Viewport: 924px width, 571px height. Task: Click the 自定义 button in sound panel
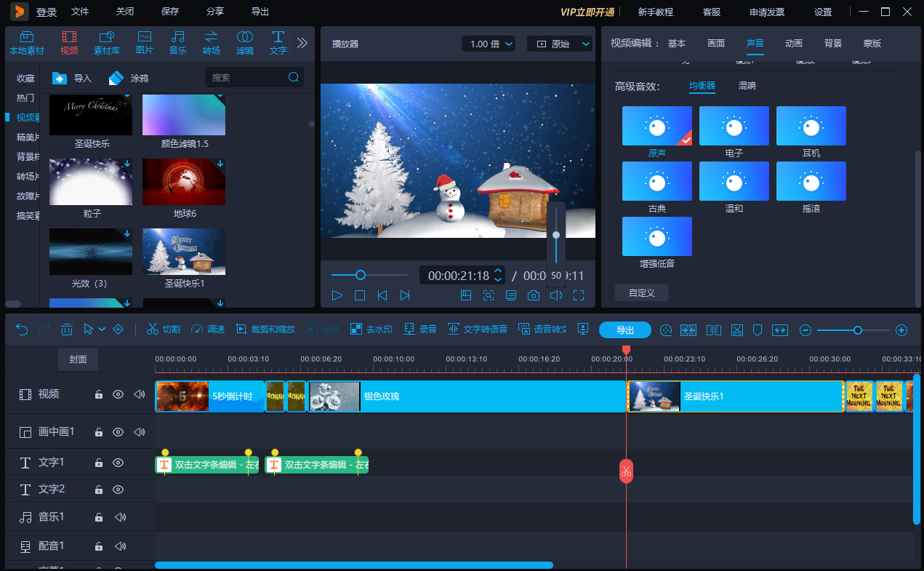click(642, 292)
